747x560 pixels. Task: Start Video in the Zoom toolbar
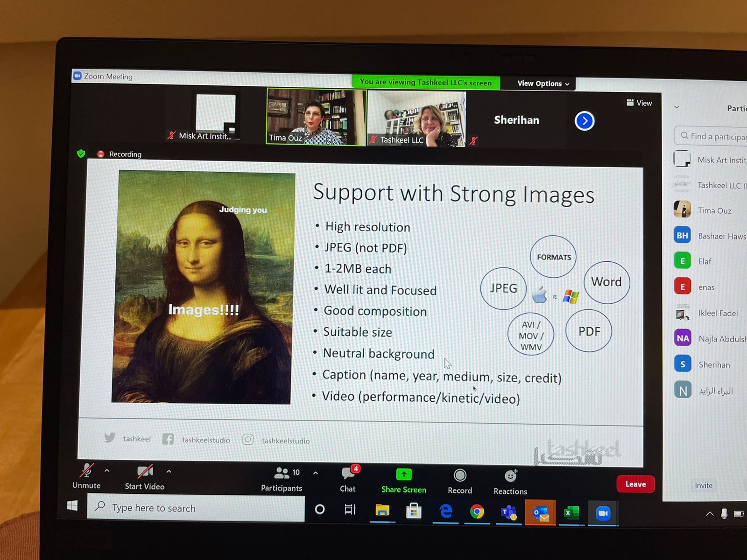click(x=145, y=477)
